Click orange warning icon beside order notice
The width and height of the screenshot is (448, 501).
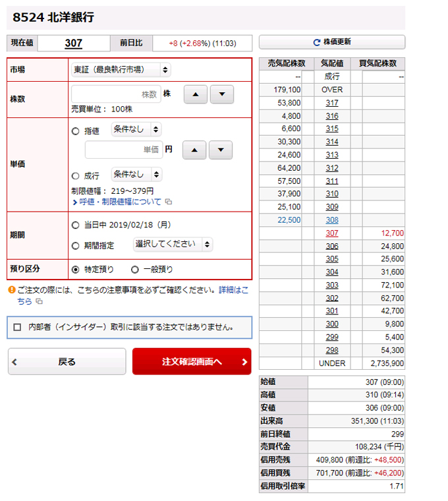coord(11,290)
